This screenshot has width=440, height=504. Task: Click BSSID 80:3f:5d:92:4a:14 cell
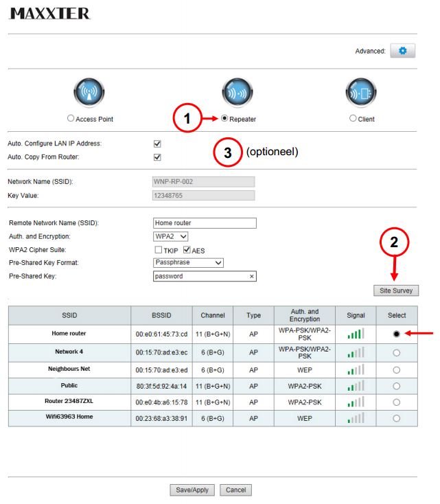[161, 386]
